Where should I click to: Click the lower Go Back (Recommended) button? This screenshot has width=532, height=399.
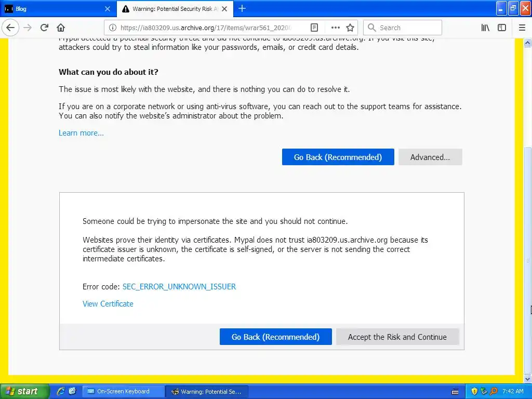275,337
